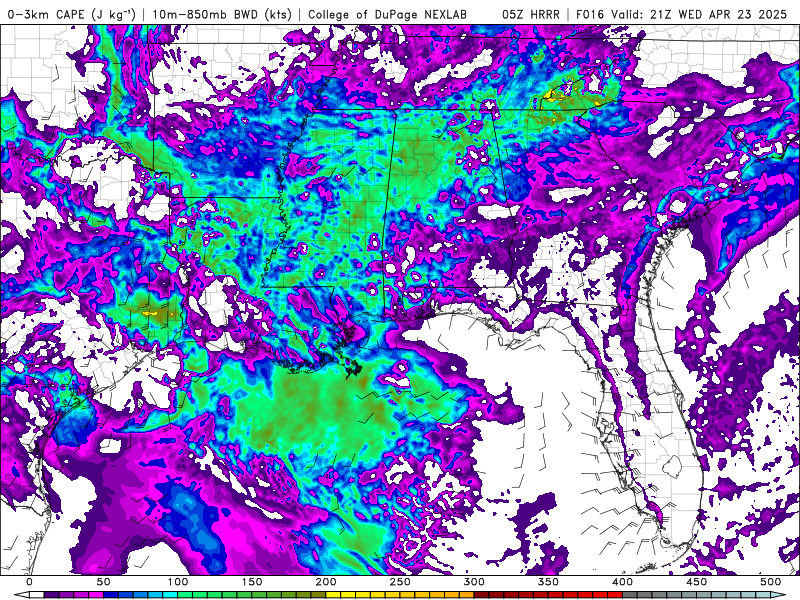
Task: Click the color bar label '100'
Action: (x=178, y=582)
